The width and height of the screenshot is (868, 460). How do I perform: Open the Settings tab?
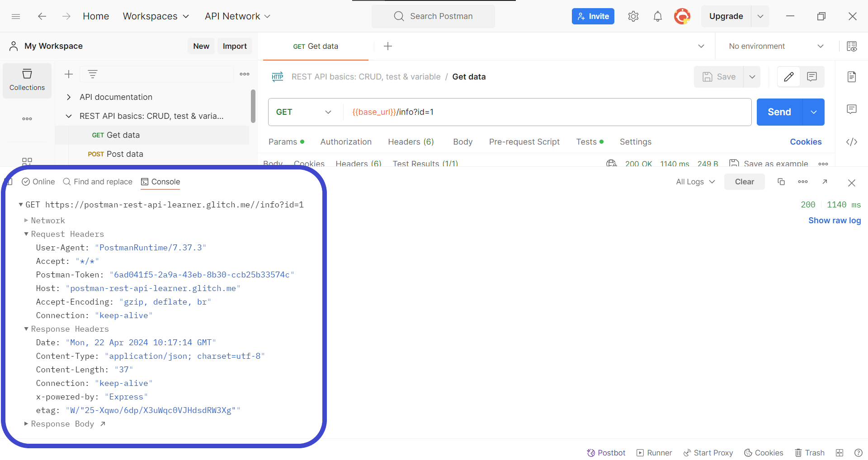(636, 142)
